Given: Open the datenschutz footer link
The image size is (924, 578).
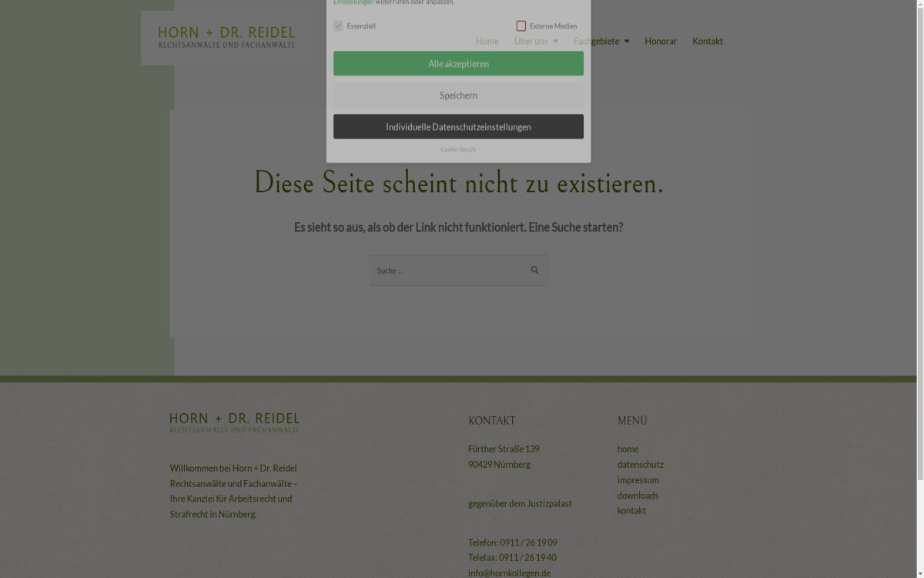Looking at the screenshot, I should click(640, 464).
